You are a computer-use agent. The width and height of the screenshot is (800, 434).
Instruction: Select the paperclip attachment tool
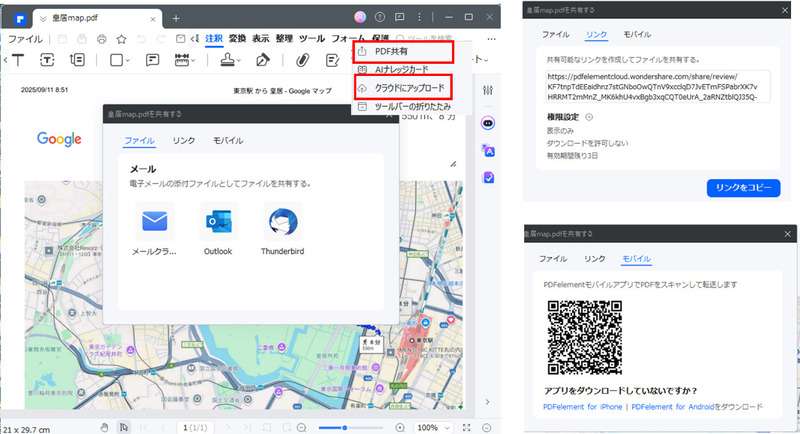(303, 60)
